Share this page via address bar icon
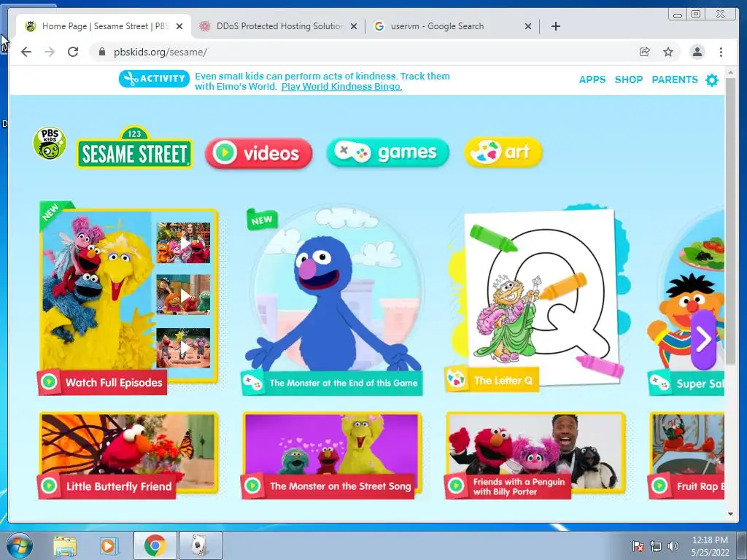This screenshot has width=747, height=560. [x=645, y=52]
